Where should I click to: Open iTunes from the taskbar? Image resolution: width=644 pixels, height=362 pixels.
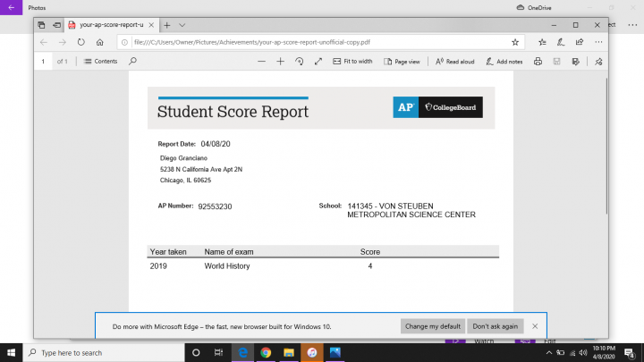[x=312, y=352]
